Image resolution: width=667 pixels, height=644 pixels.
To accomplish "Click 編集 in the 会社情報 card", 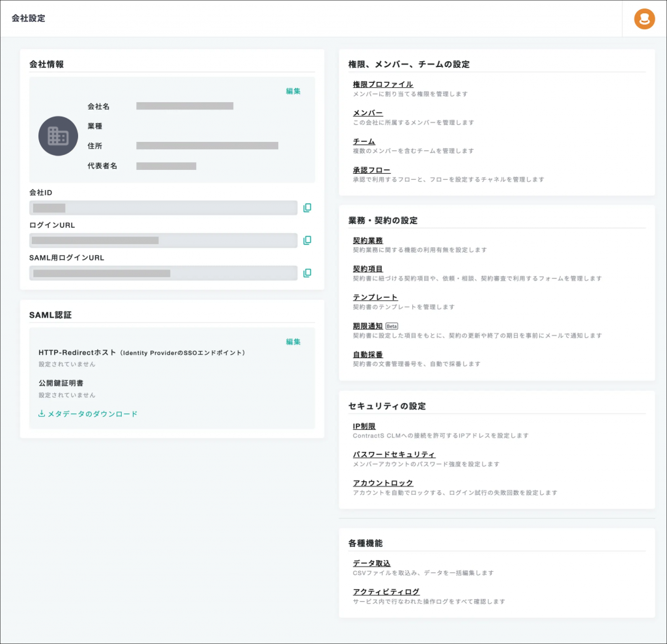I will (293, 91).
